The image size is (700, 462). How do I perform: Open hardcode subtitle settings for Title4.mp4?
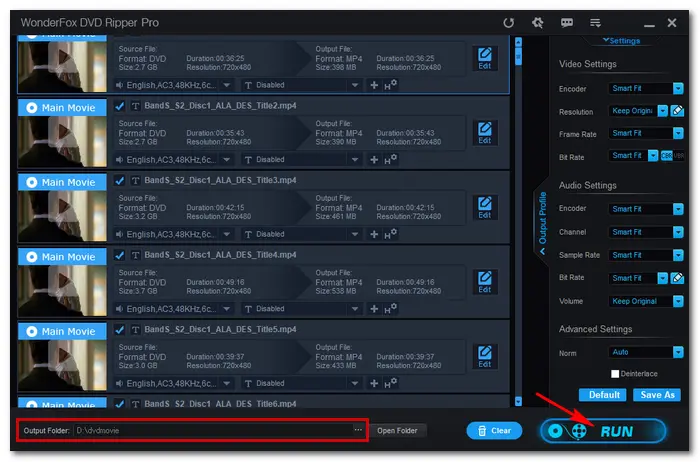click(x=390, y=308)
